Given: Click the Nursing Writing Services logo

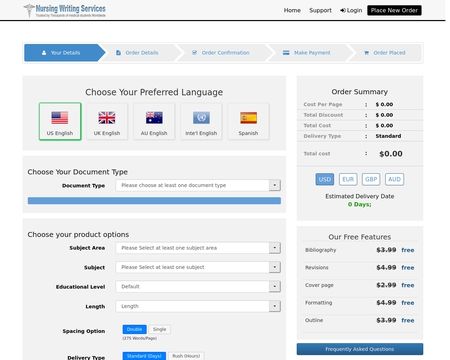Looking at the screenshot, I should (x=65, y=10).
